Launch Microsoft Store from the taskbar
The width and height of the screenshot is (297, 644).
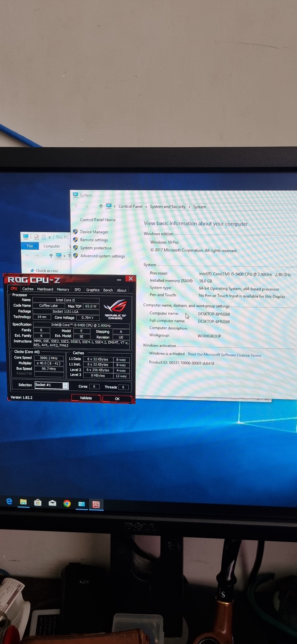coord(38,502)
